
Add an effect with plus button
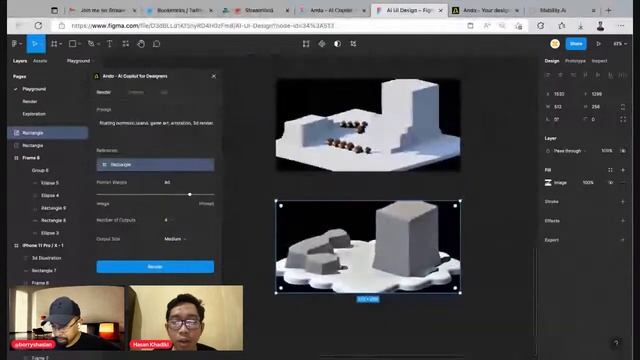pos(623,221)
